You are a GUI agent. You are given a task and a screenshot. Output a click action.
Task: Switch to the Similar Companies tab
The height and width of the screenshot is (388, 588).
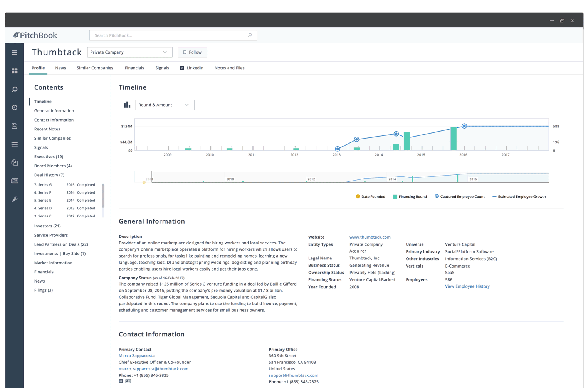[95, 68]
